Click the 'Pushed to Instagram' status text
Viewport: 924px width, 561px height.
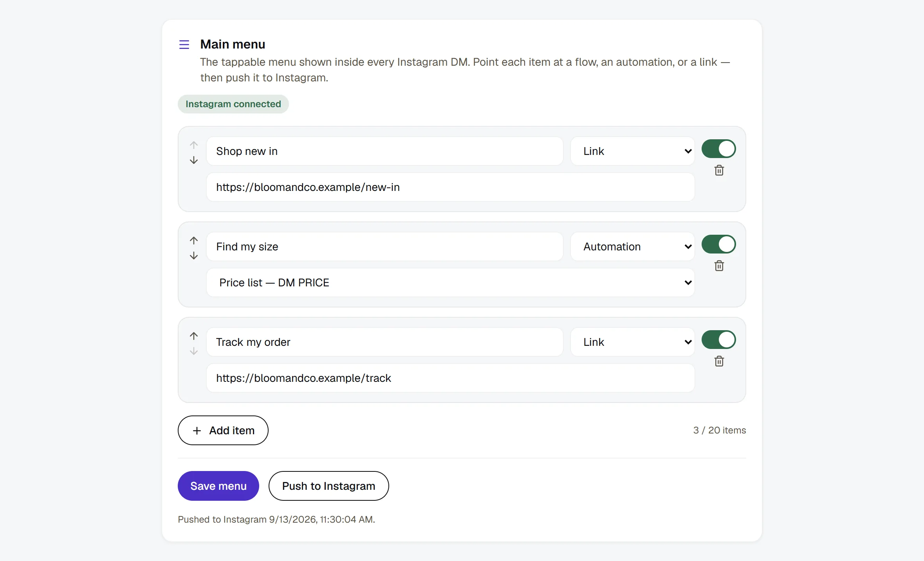point(276,520)
